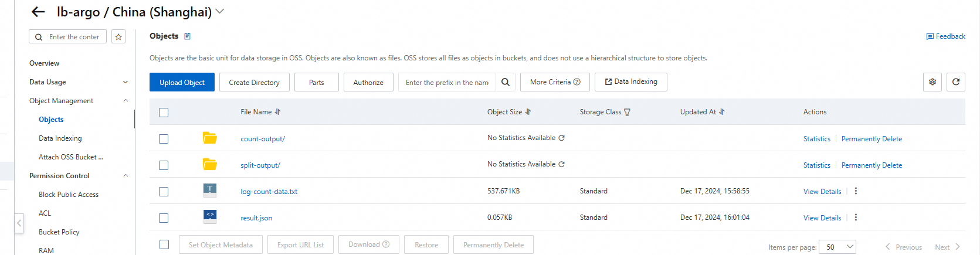The height and width of the screenshot is (255, 980).
Task: Click Statistics for count-output/
Action: [x=817, y=139]
